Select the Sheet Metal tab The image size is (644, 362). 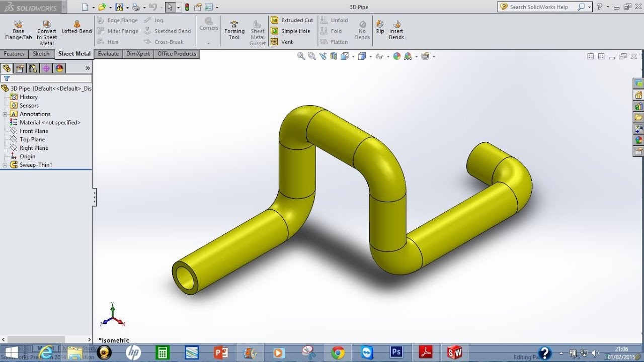(x=74, y=54)
